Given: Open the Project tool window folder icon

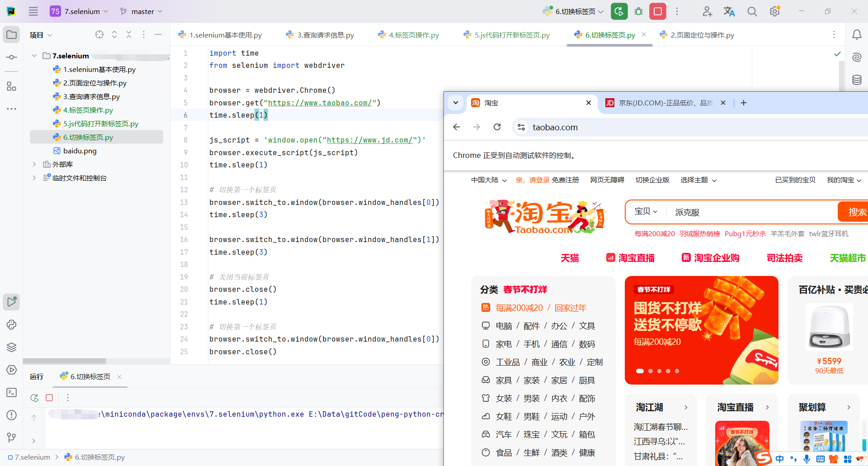Looking at the screenshot, I should [12, 35].
